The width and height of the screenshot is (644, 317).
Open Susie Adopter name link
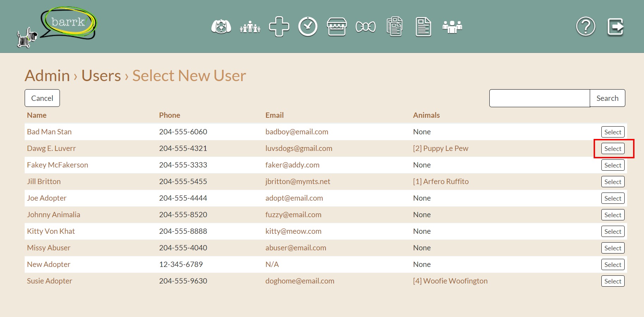tap(50, 281)
